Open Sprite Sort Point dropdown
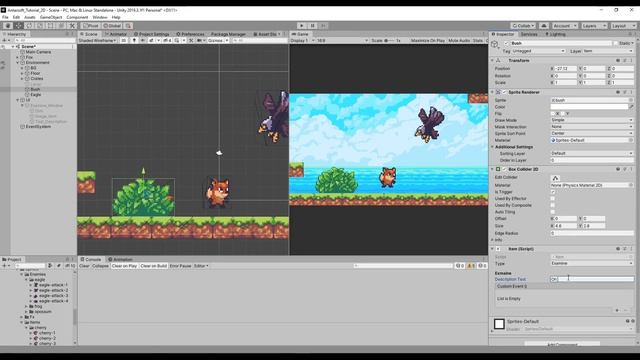Screen dimensions: 640x360 592,133
